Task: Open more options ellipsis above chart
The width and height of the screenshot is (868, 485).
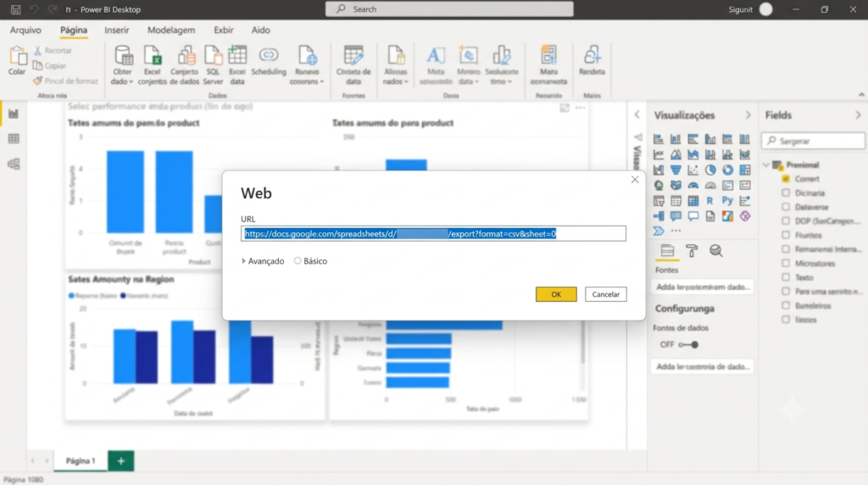Action: (580, 108)
